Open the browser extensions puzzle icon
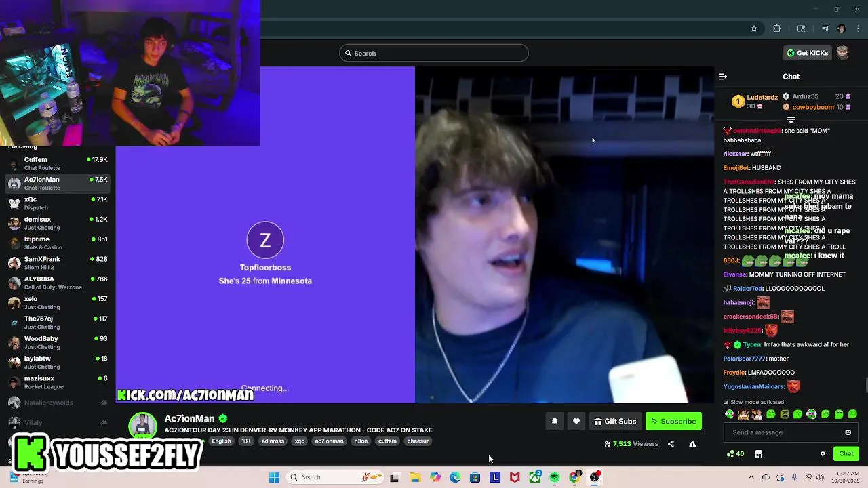Image resolution: width=868 pixels, height=488 pixels. click(x=777, y=28)
